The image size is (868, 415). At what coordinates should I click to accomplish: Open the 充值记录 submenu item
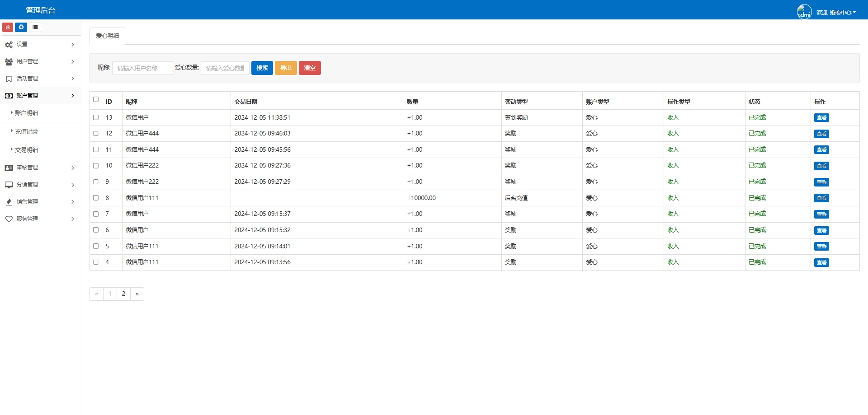coord(26,131)
